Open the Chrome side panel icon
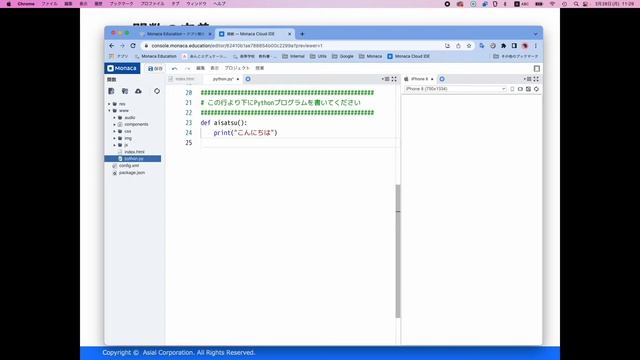 pyautogui.click(x=514, y=46)
